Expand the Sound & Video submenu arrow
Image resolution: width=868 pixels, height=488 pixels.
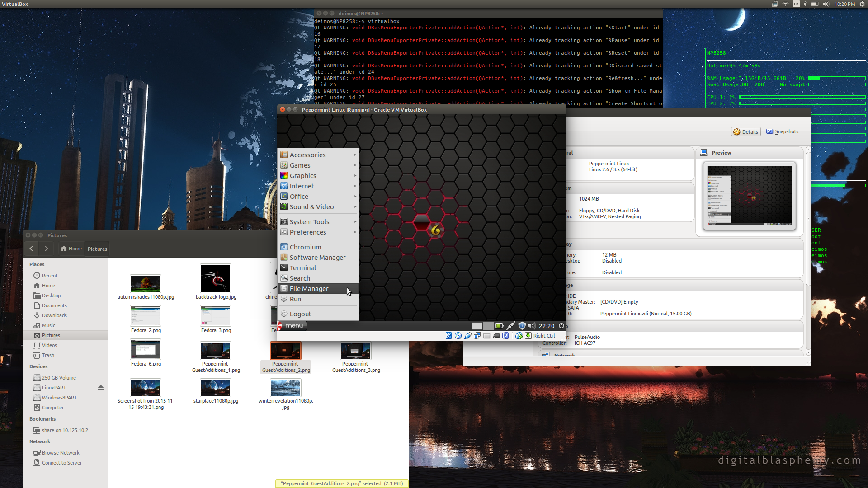tap(355, 207)
